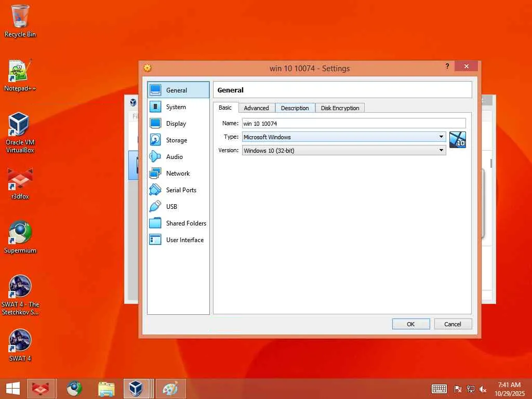
Task: Open the USB settings category
Action: pyautogui.click(x=179, y=207)
